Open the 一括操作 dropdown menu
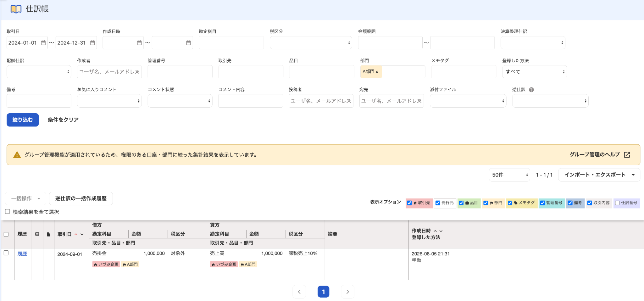Viewport: 644px width, 301px height. pyautogui.click(x=25, y=198)
